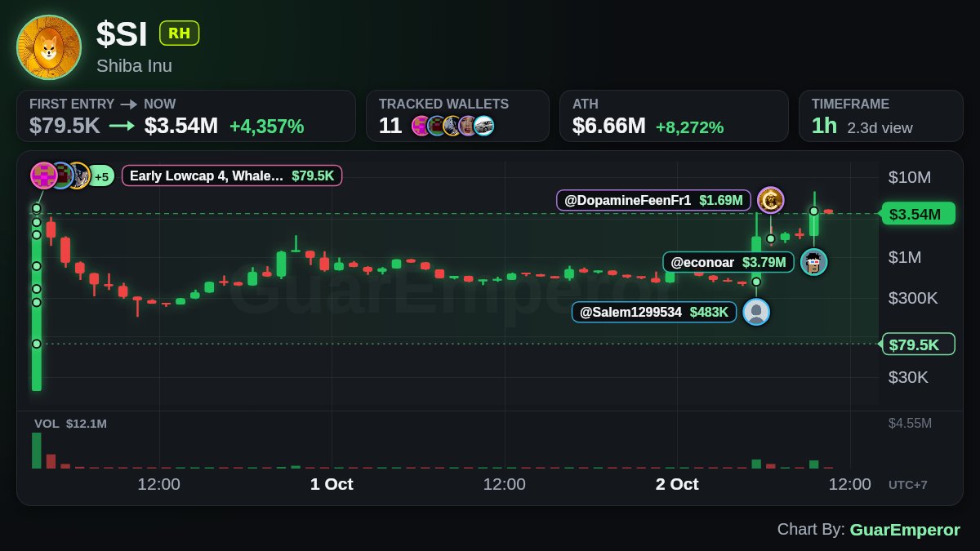Click the pink pixel wallet avatar in Tracked Wallets
The height and width of the screenshot is (551, 980).
[420, 126]
